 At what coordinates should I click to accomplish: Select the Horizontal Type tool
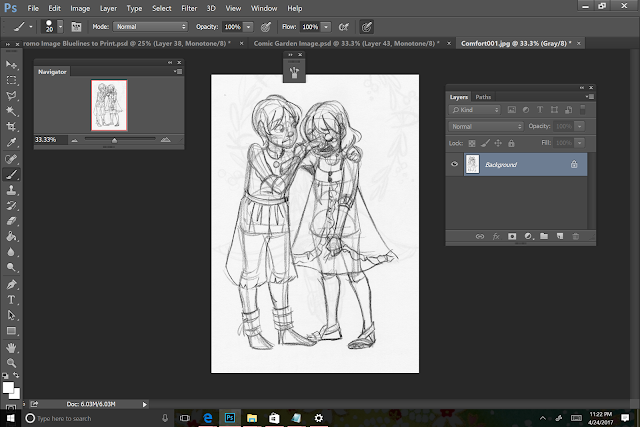11,299
